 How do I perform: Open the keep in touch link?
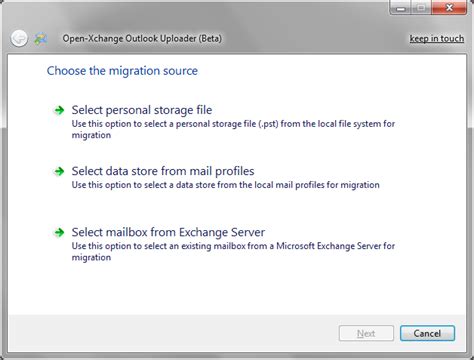[437, 39]
